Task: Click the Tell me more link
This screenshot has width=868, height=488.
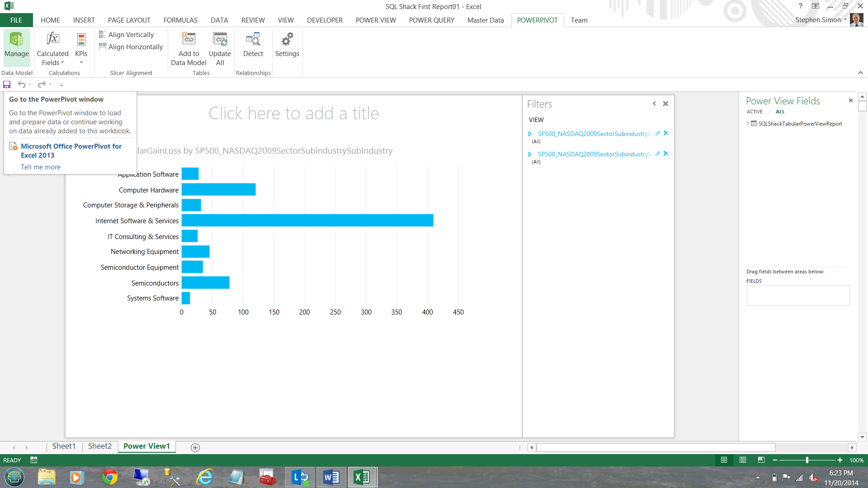Action: [41, 167]
